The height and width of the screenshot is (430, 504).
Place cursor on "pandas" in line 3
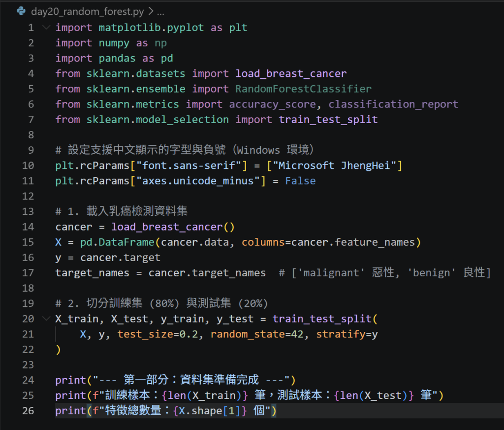tap(117, 58)
